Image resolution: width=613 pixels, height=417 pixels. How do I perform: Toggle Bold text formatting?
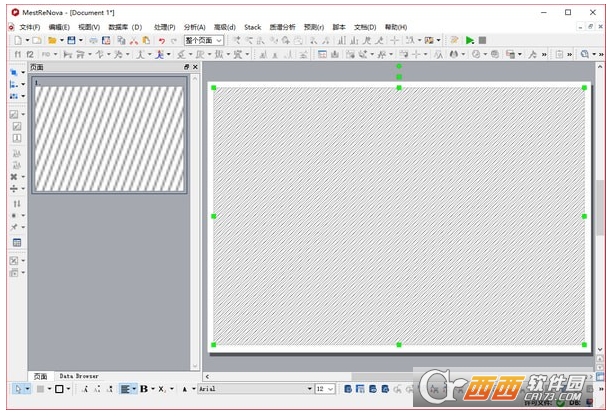(x=144, y=389)
